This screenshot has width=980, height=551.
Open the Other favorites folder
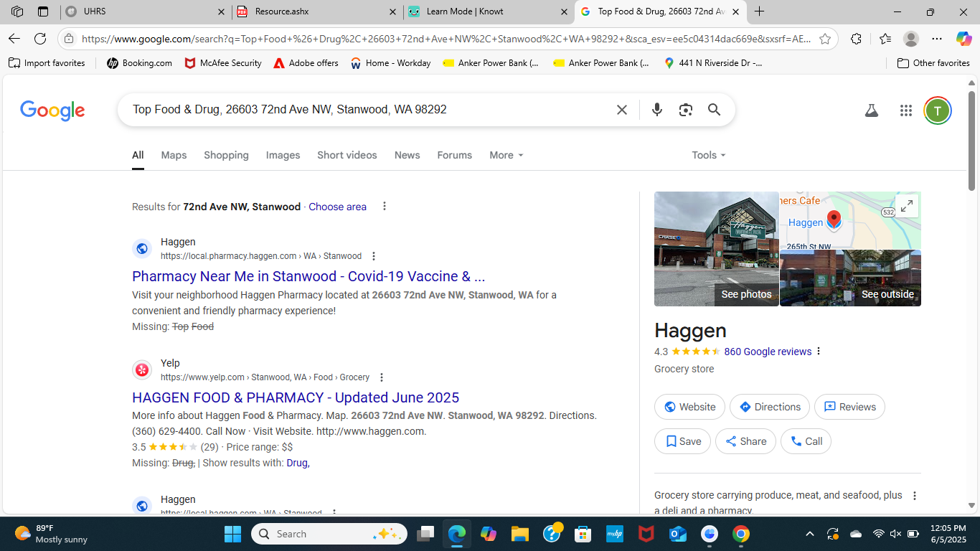(933, 63)
